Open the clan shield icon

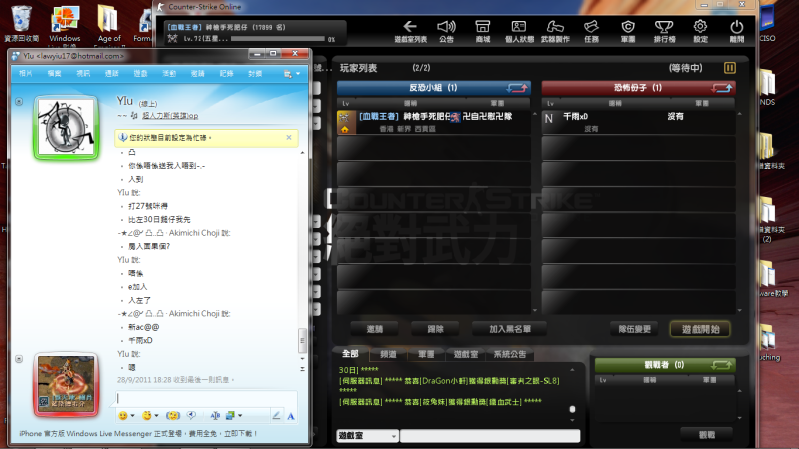click(628, 31)
